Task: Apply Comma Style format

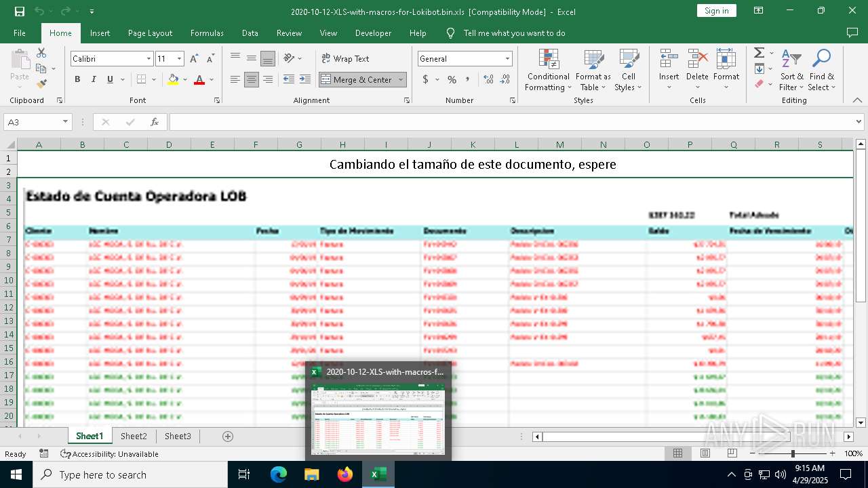Action: [x=468, y=79]
